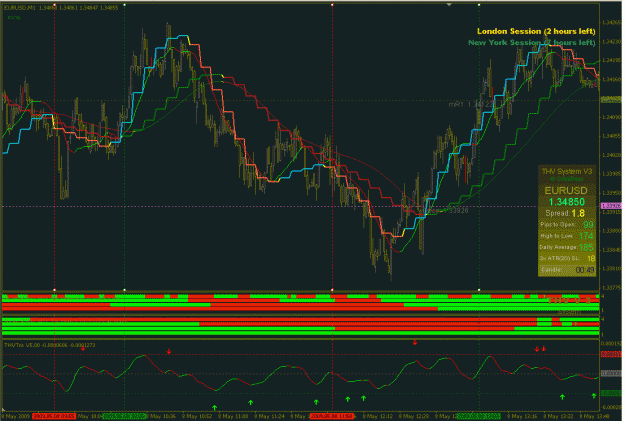The width and height of the screenshot is (625, 421).
Task: Click the THV System V3 panel title
Action: click(x=567, y=171)
